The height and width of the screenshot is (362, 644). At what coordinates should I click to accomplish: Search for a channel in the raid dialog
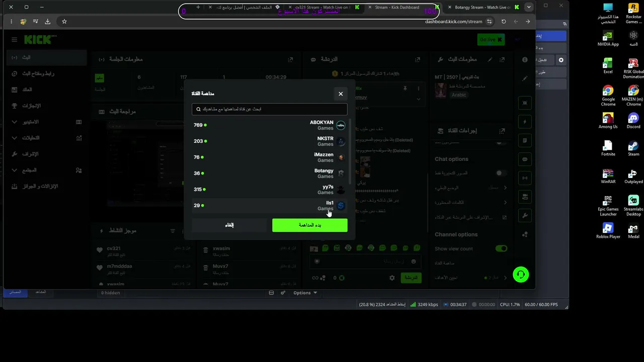[x=270, y=109]
